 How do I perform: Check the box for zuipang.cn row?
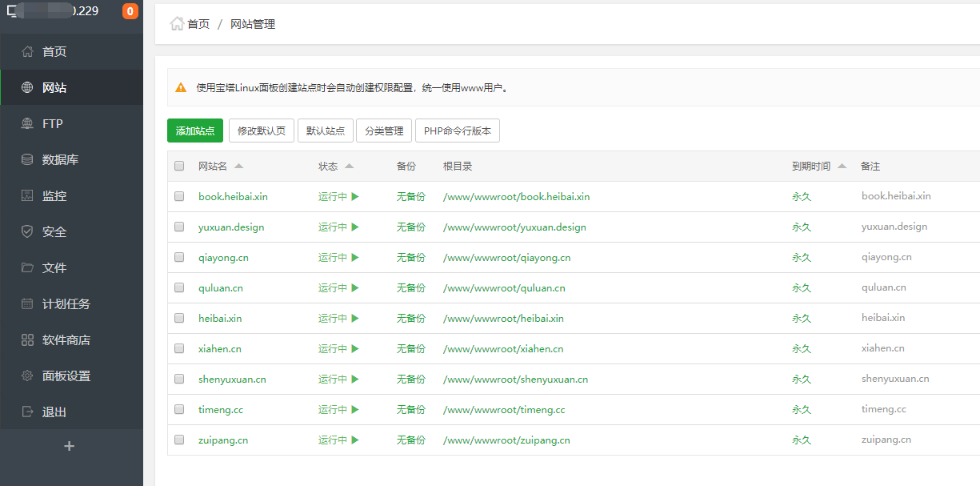[x=179, y=440]
